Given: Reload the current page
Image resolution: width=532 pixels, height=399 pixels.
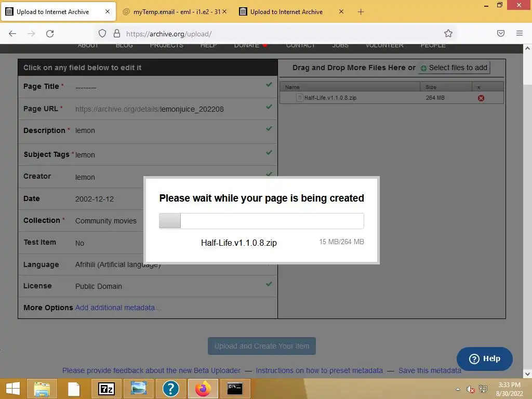Looking at the screenshot, I should (50, 33).
